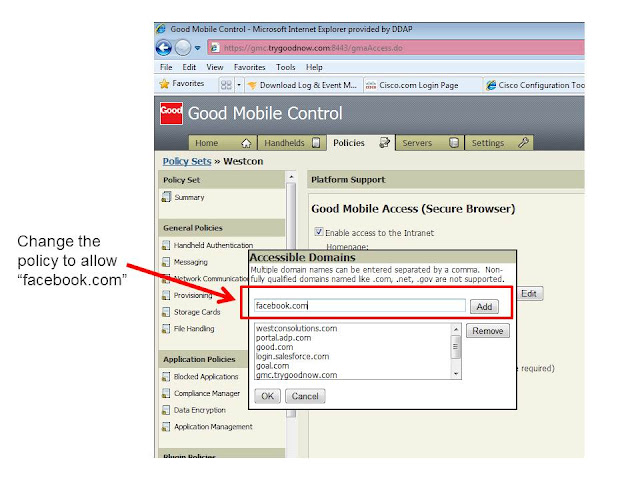Open the Blocked Applications policy
The image size is (640, 480).
pos(206,377)
